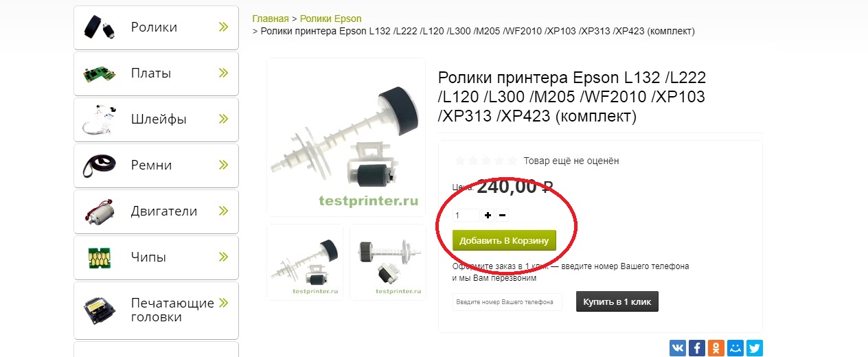This screenshot has height=357, width=868.
Task: Expand the Шлейфы category chevron
Action: [223, 119]
